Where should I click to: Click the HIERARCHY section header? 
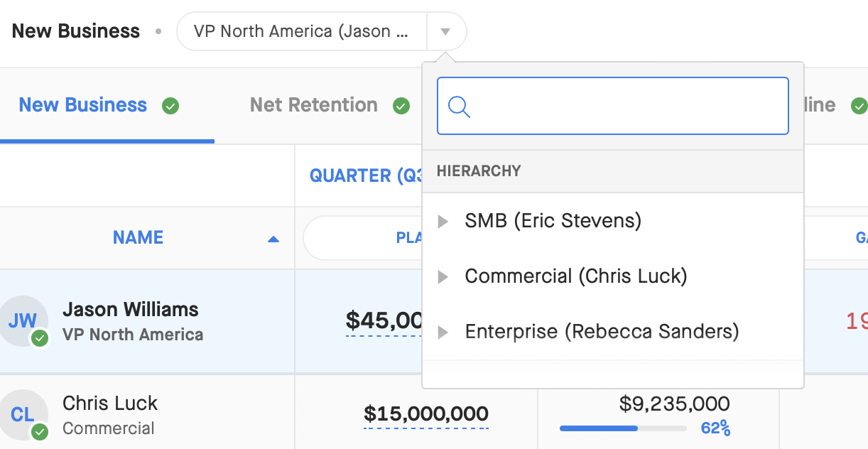(479, 171)
